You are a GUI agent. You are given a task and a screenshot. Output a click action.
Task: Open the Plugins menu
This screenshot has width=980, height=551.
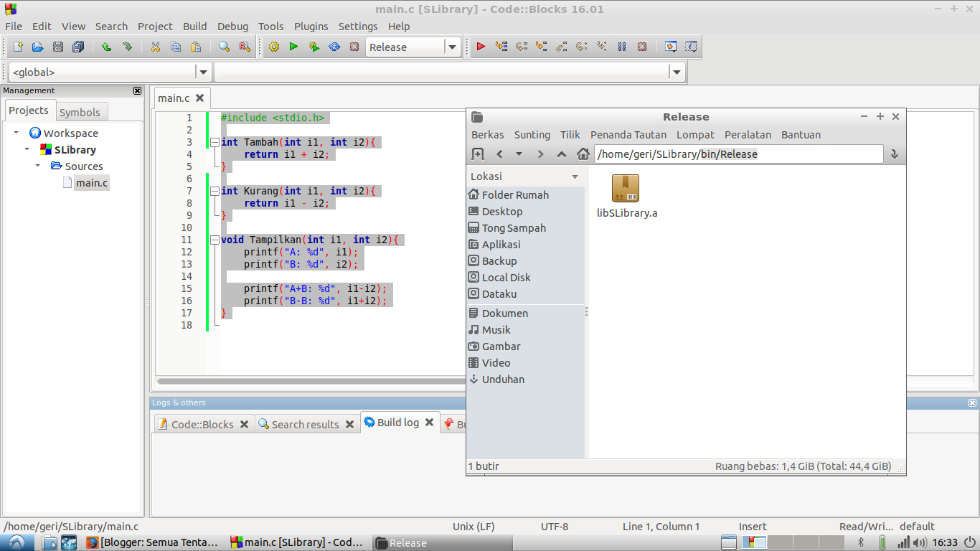pyautogui.click(x=311, y=27)
